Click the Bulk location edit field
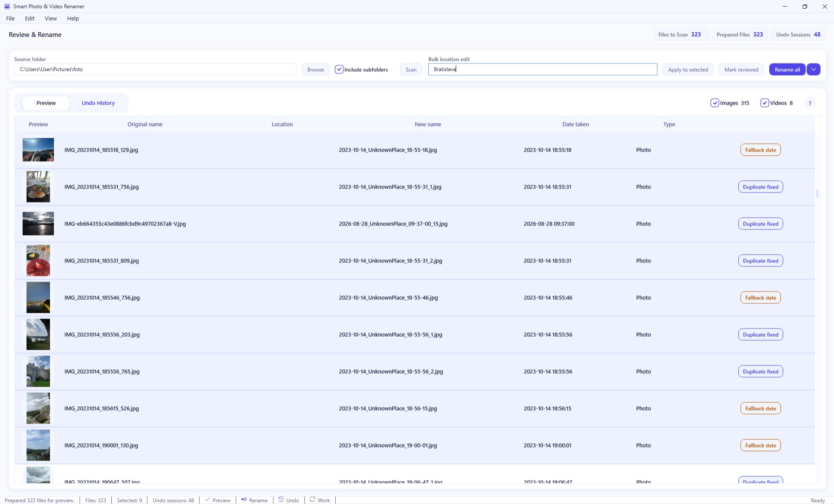The image size is (834, 504). [543, 70]
